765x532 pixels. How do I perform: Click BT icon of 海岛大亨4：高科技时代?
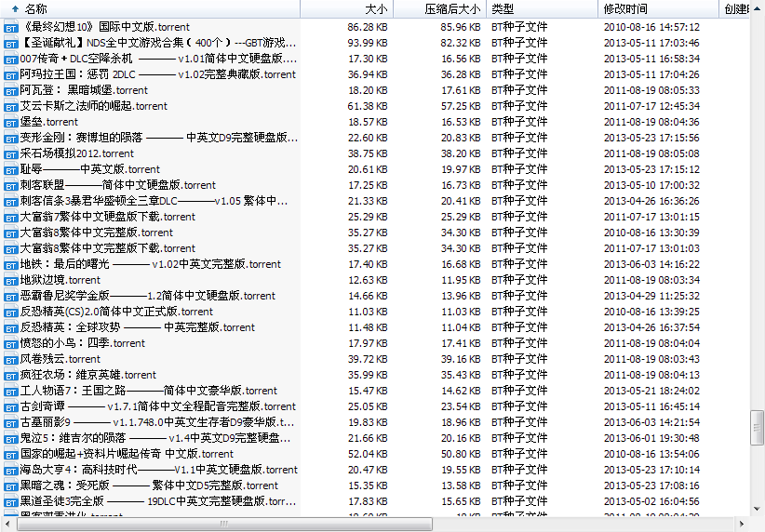pos(11,471)
